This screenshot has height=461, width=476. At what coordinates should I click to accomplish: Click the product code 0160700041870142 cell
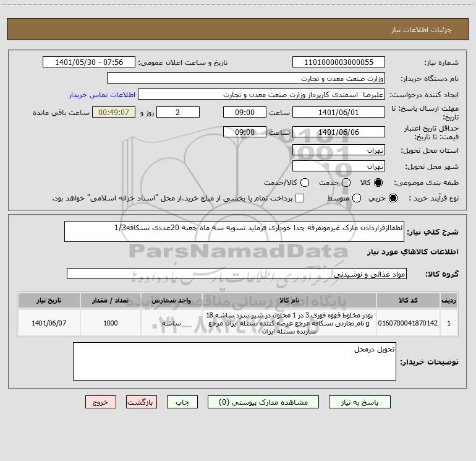pos(408,323)
